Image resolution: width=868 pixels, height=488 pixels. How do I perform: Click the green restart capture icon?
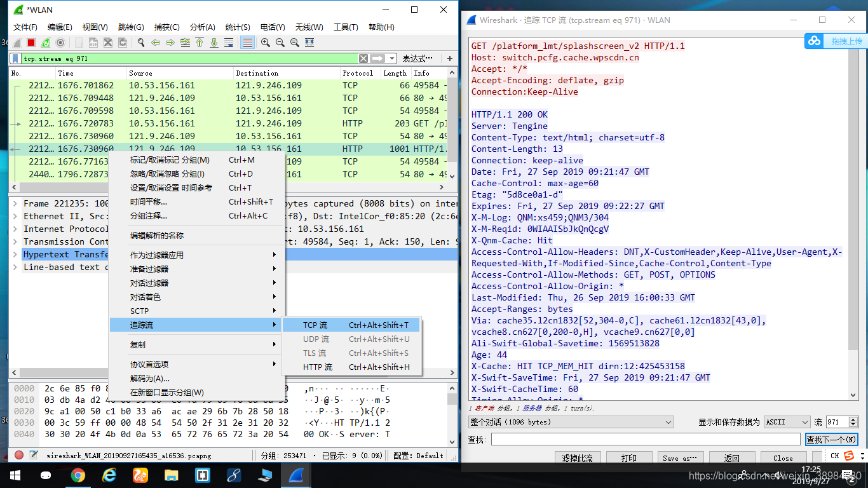[x=46, y=43]
